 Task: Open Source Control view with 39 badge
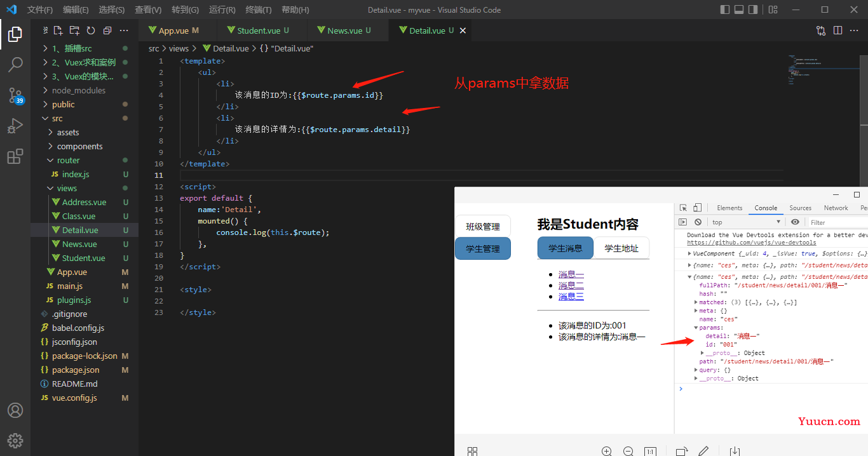15,95
